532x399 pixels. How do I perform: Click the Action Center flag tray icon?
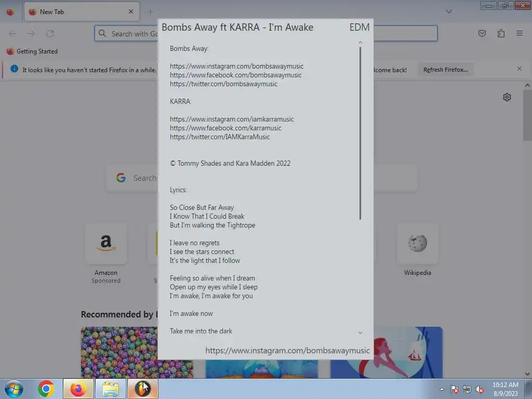pyautogui.click(x=455, y=389)
